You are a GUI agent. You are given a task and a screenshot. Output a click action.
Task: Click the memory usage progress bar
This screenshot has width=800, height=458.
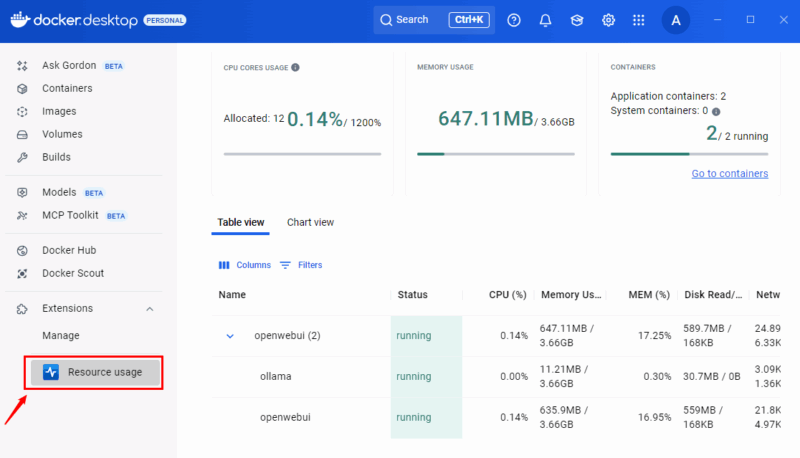coord(495,154)
